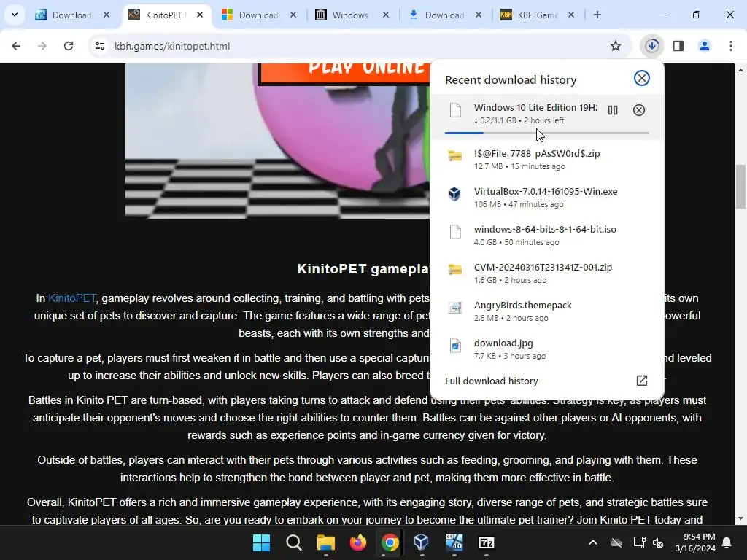This screenshot has width=747, height=560.
Task: Close the Microsoft Download tab
Action: coord(293,15)
